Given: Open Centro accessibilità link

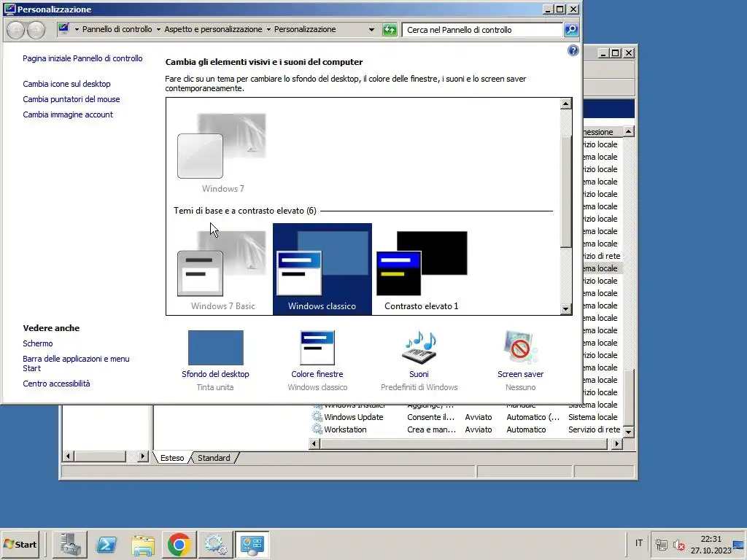Looking at the screenshot, I should pos(56,384).
